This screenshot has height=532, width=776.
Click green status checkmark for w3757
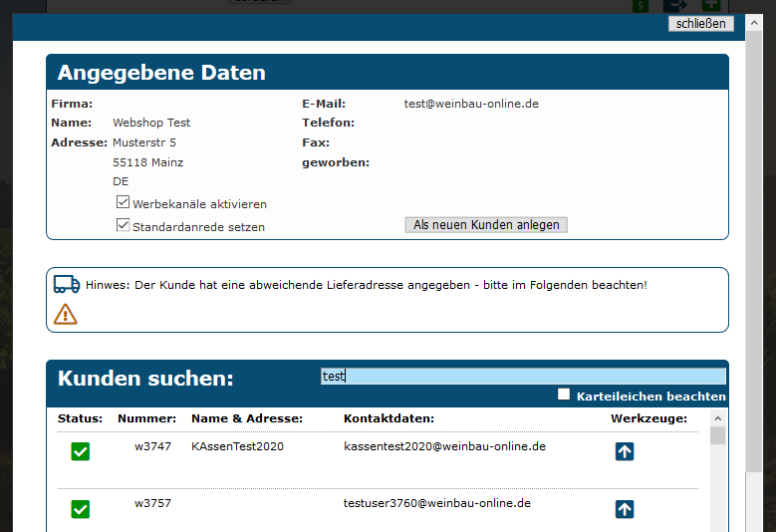[x=81, y=509]
